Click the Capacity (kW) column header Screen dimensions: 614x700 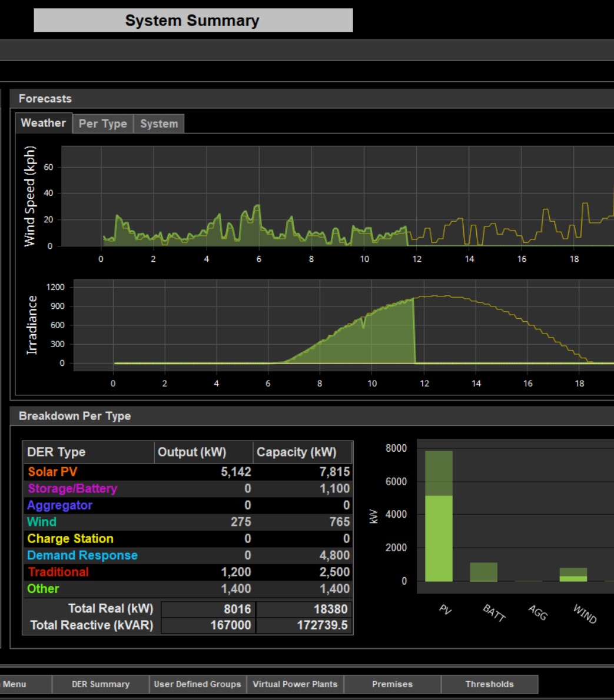point(297,452)
